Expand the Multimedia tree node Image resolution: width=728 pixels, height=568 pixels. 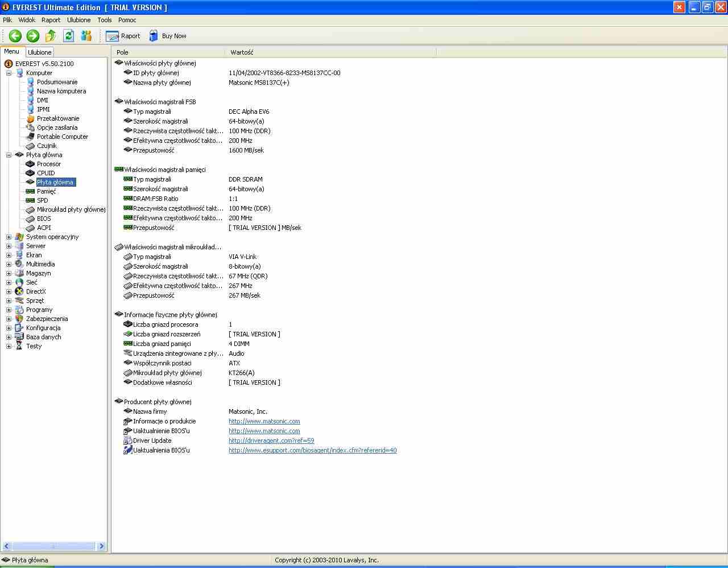(x=9, y=264)
